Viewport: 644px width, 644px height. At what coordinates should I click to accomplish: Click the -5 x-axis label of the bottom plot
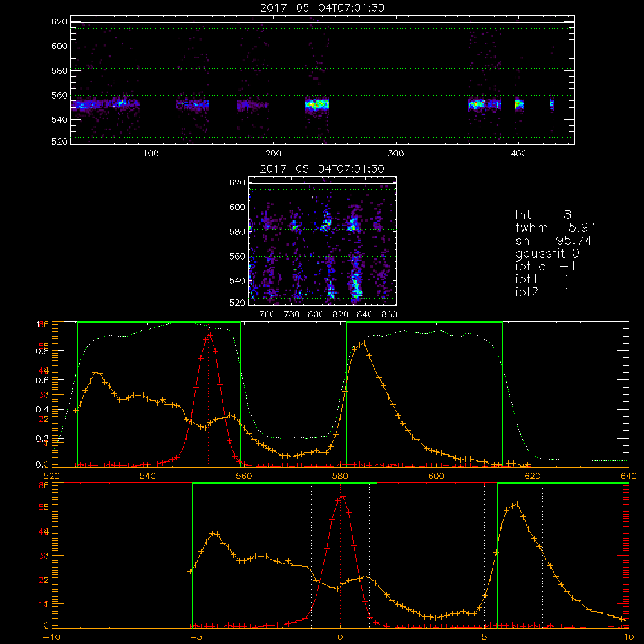coord(196,638)
